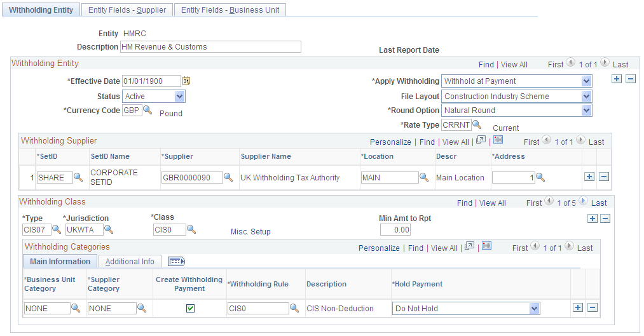This screenshot has height=336, width=644.
Task: Switch to Entity Fields - Supplier tab
Action: [127, 10]
